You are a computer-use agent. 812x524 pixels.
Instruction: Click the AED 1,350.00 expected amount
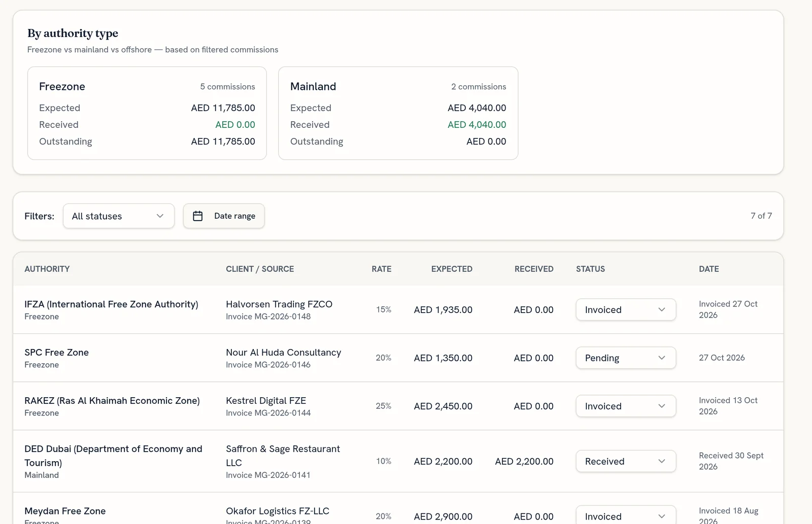point(443,358)
